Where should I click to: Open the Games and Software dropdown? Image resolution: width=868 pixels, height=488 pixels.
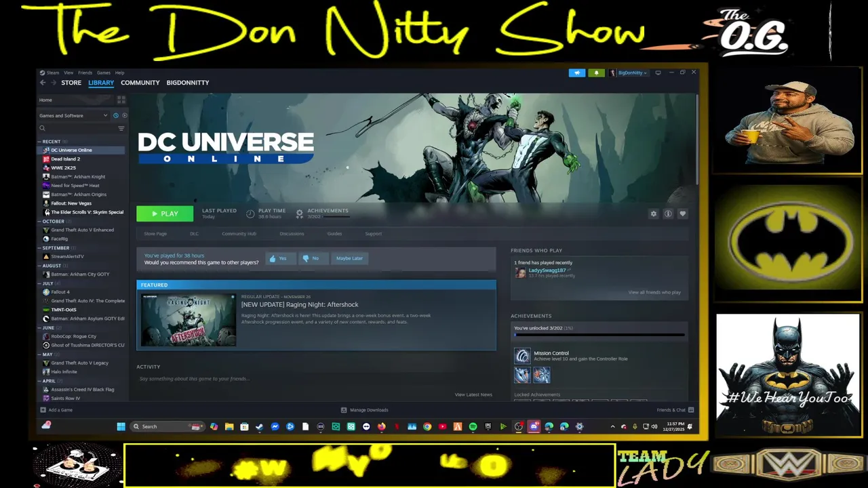point(73,115)
